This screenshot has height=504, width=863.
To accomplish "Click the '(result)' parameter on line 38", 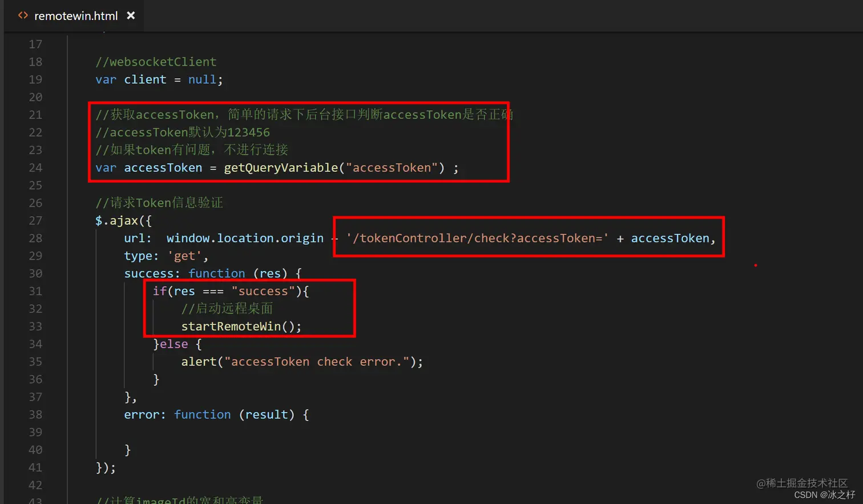I will (x=267, y=414).
